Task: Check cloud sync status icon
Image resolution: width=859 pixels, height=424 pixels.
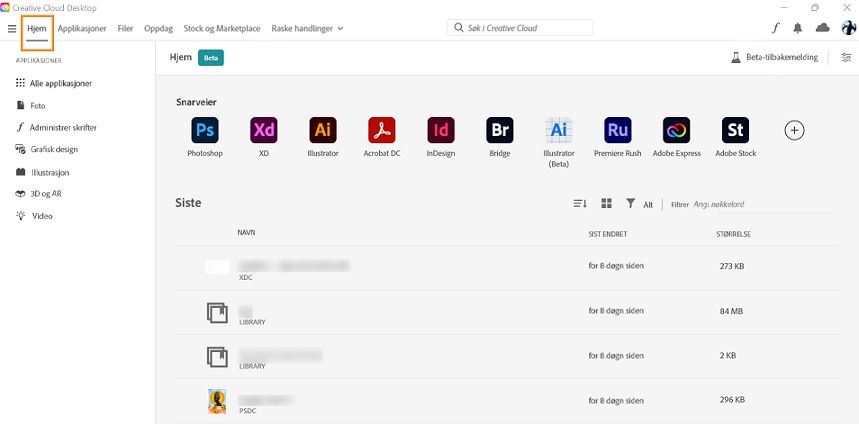Action: click(822, 28)
